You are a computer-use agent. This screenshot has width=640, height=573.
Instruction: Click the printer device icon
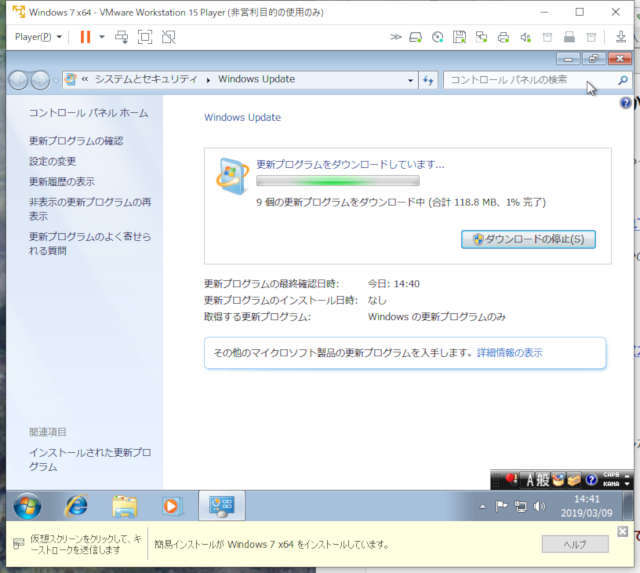(503, 38)
